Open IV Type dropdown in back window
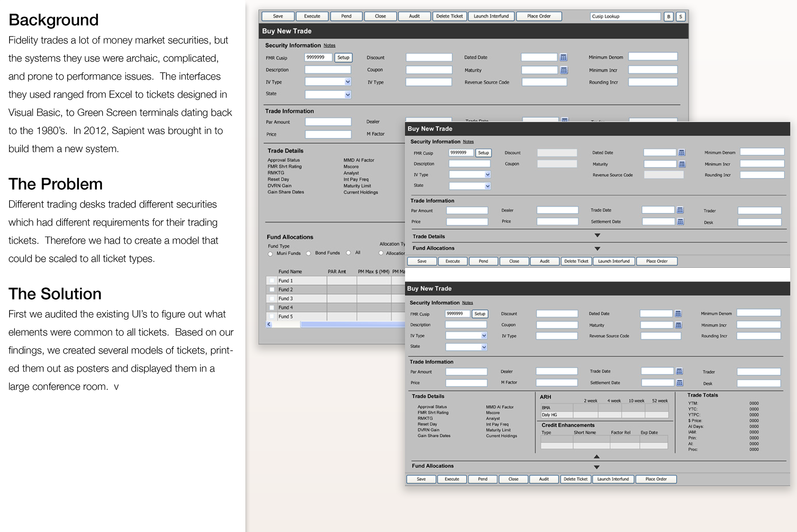797x532 pixels. click(x=348, y=82)
